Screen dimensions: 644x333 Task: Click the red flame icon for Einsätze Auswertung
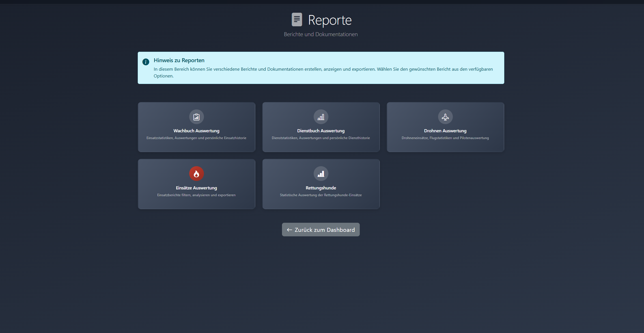[x=196, y=173]
